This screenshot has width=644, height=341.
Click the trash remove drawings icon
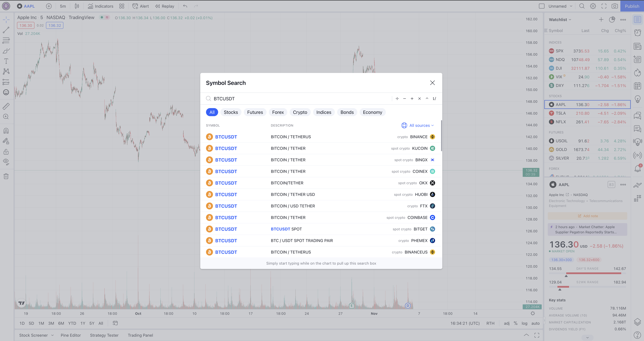(6, 176)
